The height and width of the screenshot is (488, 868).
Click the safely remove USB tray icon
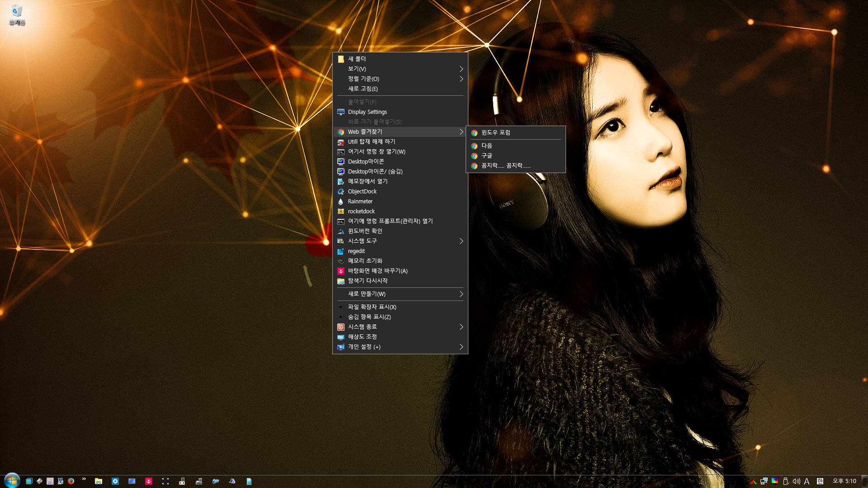[x=786, y=481]
